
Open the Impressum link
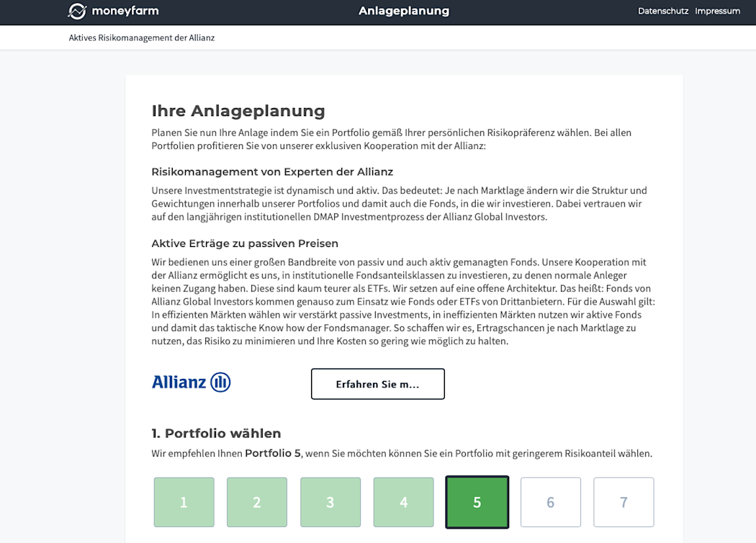pyautogui.click(x=717, y=11)
